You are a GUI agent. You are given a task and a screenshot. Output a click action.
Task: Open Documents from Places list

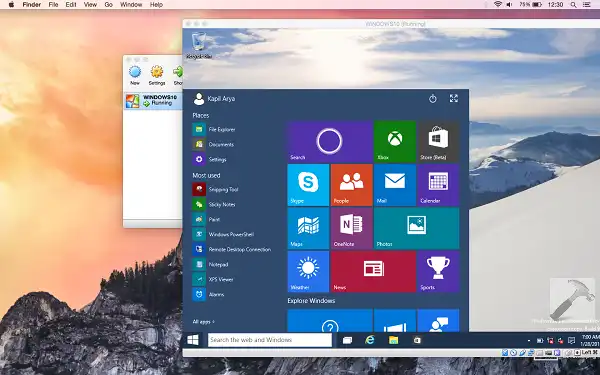(214, 144)
